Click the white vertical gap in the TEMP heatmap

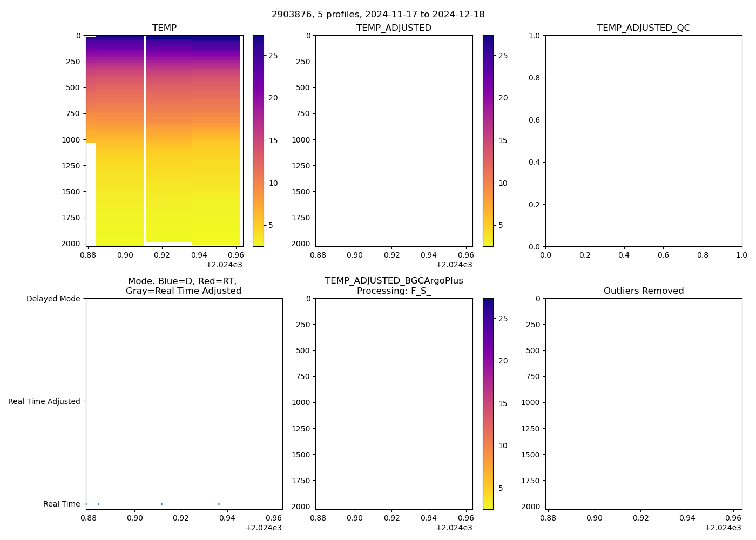pos(145,140)
